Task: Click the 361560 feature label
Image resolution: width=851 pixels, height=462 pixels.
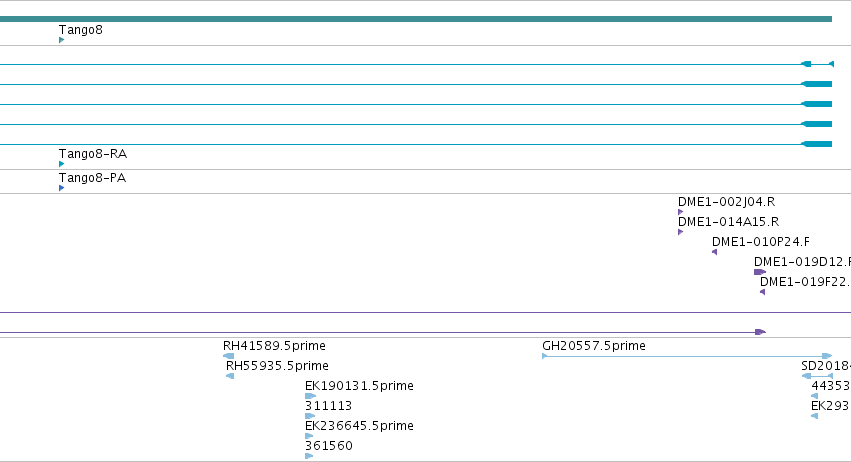Action: tap(329, 446)
